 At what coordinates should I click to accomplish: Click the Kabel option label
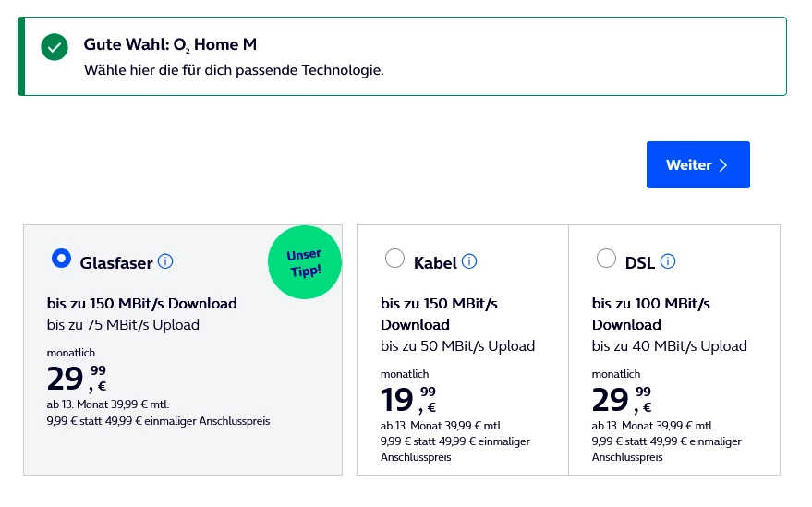(x=435, y=263)
